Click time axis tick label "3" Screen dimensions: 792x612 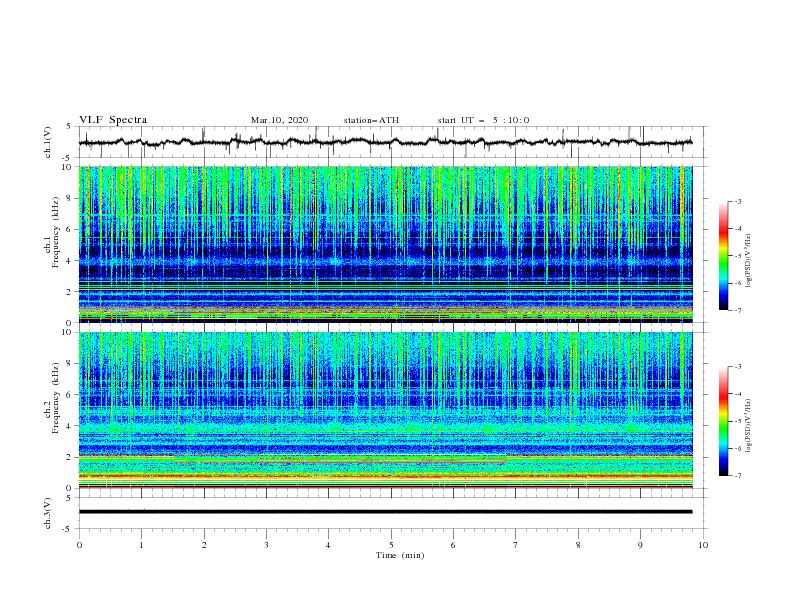pos(266,545)
